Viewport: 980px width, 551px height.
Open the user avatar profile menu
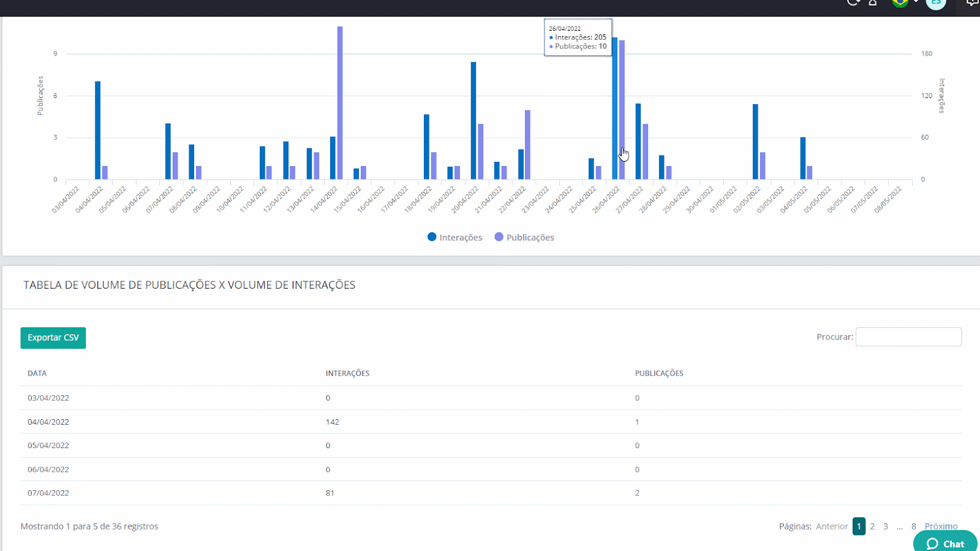pyautogui.click(x=935, y=3)
